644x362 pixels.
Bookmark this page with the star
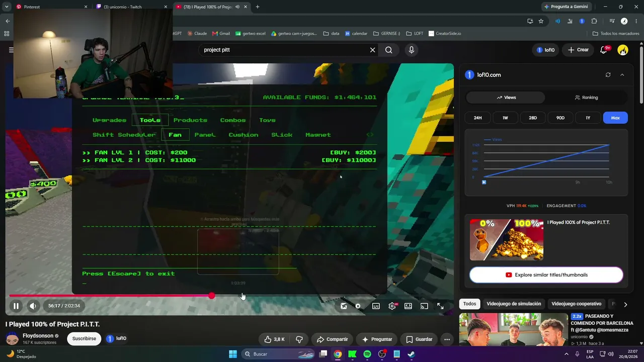pos(541,21)
